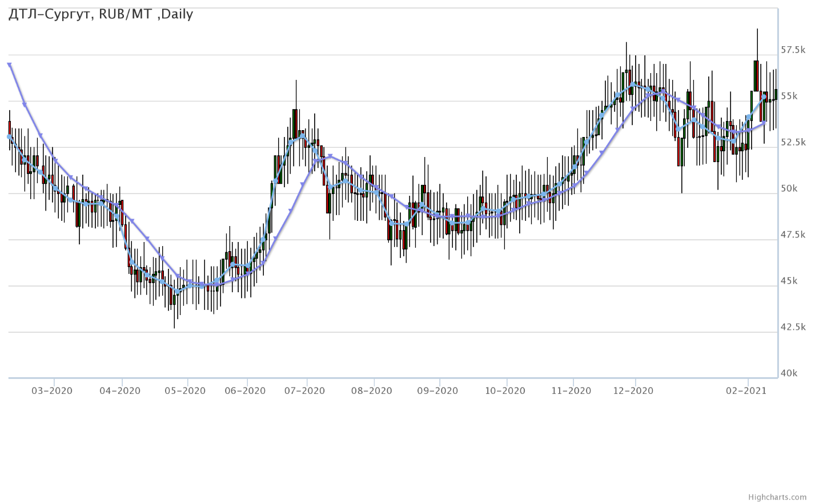Select the 09-2020 date axis label

point(437,391)
